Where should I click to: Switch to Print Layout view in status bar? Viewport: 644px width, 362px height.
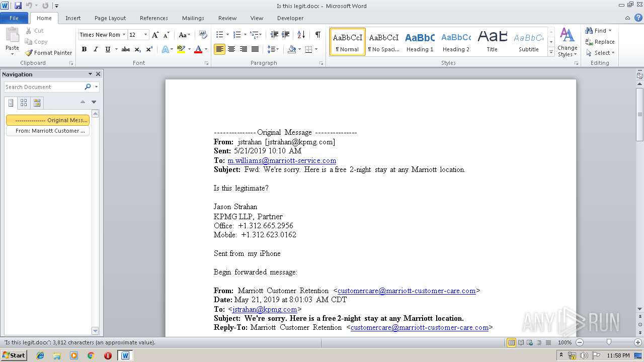click(x=512, y=342)
